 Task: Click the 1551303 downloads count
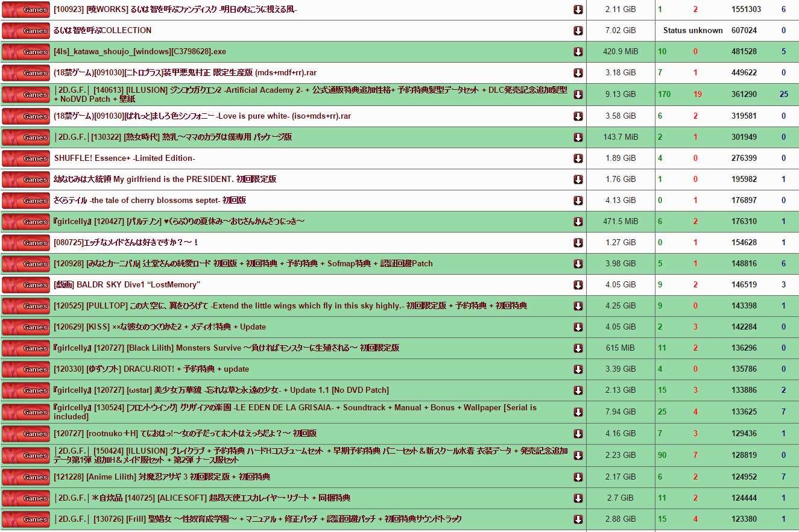coord(746,10)
